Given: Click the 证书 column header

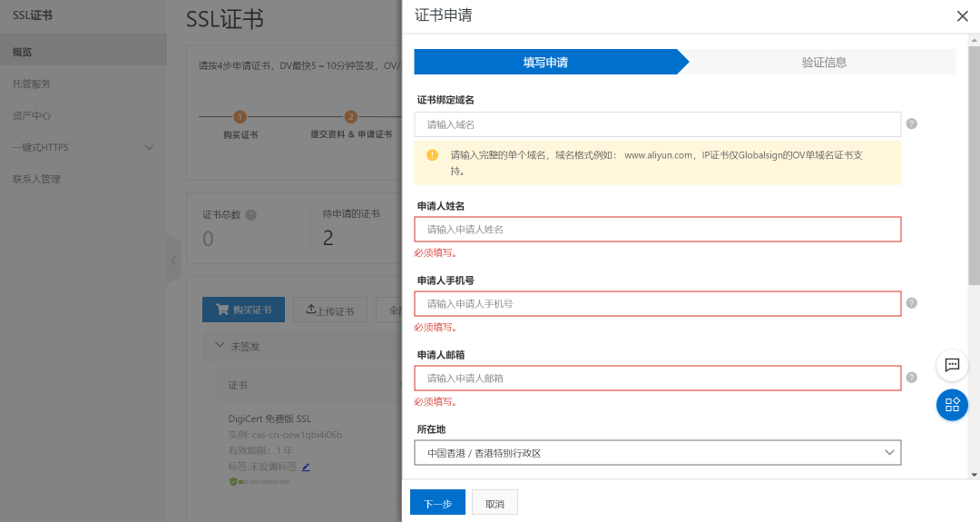Looking at the screenshot, I should (x=238, y=385).
